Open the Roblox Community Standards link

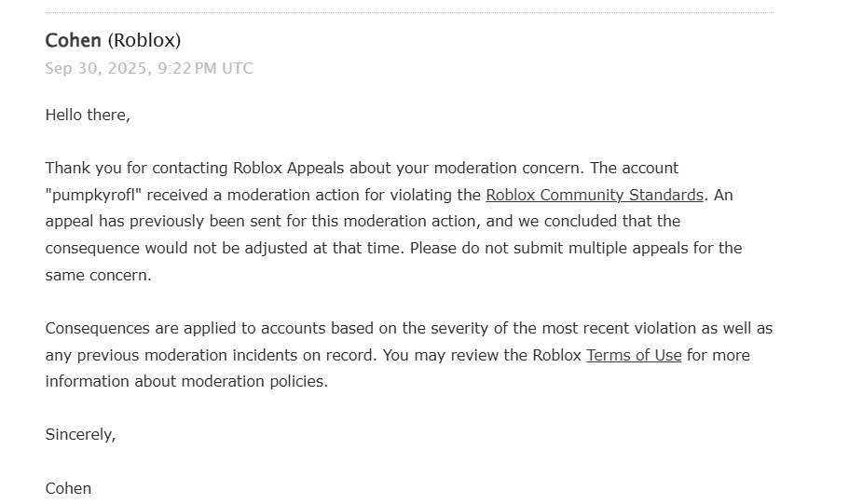[x=595, y=195]
